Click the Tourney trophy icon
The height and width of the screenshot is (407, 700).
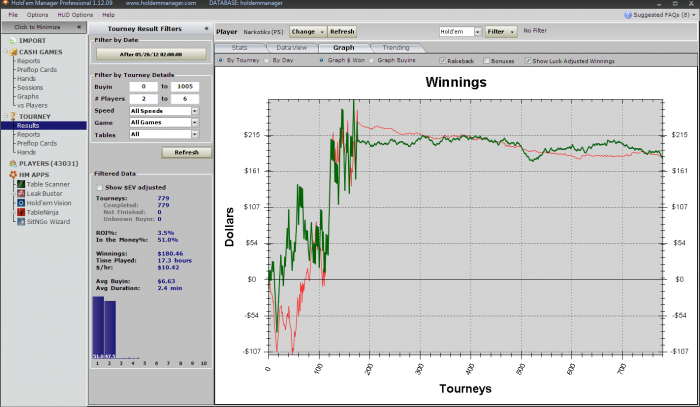[x=13, y=116]
